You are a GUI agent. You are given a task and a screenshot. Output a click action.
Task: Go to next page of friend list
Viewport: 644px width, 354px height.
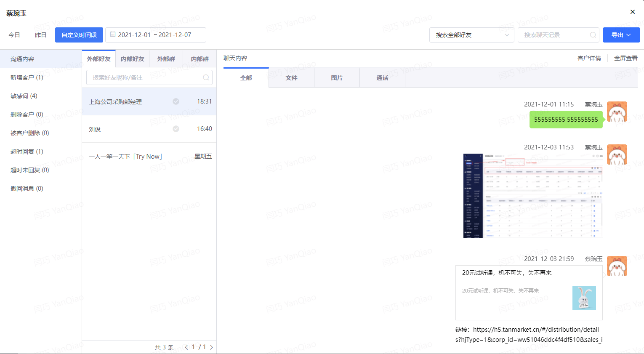point(211,347)
